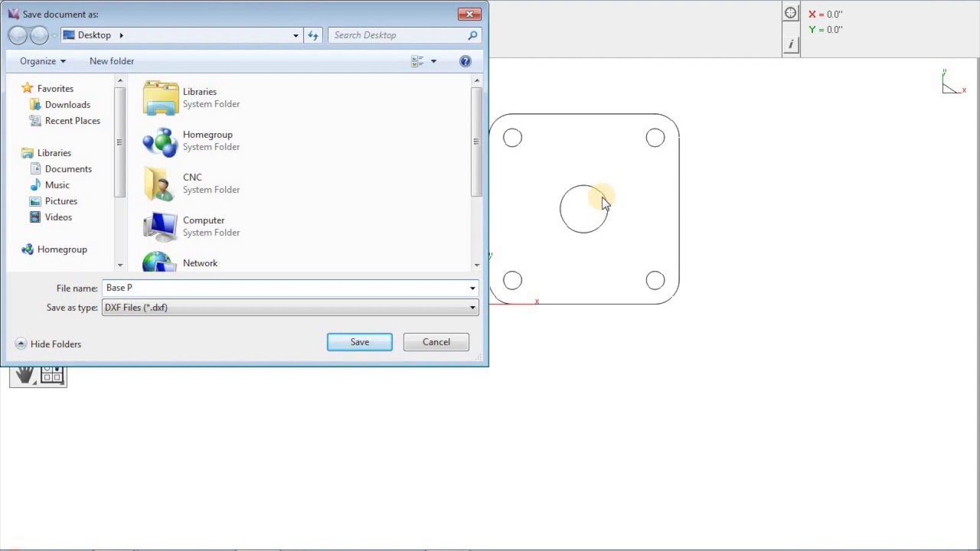Click the navigation pane scroll down arrow

pos(119,265)
